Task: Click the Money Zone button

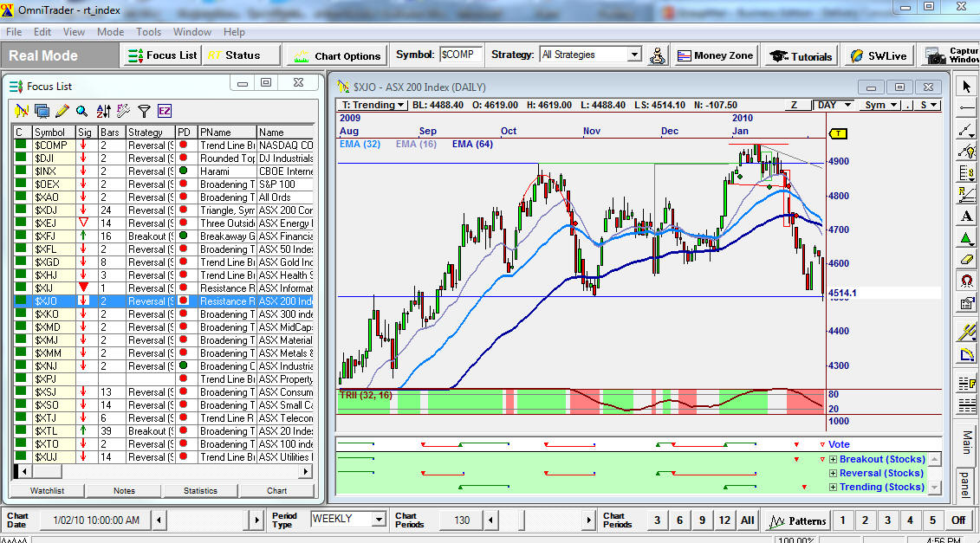Action: point(715,55)
